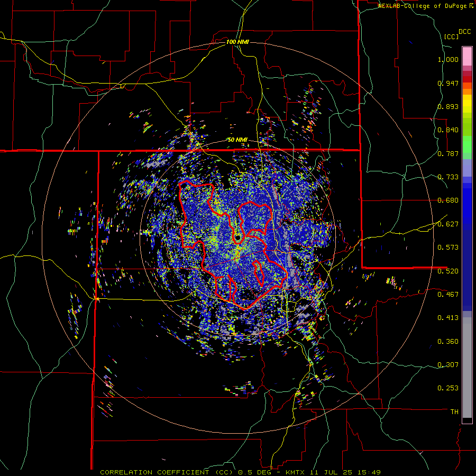
Task: Pick the yellow band of the color scale
Action: [x=467, y=104]
